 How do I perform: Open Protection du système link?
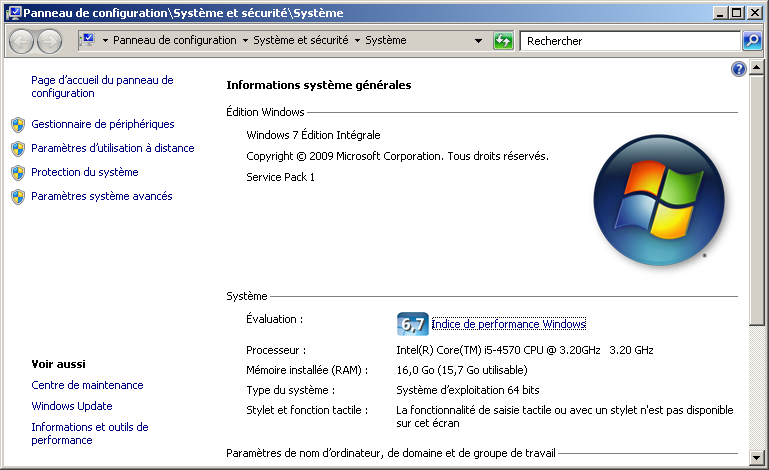pos(85,172)
